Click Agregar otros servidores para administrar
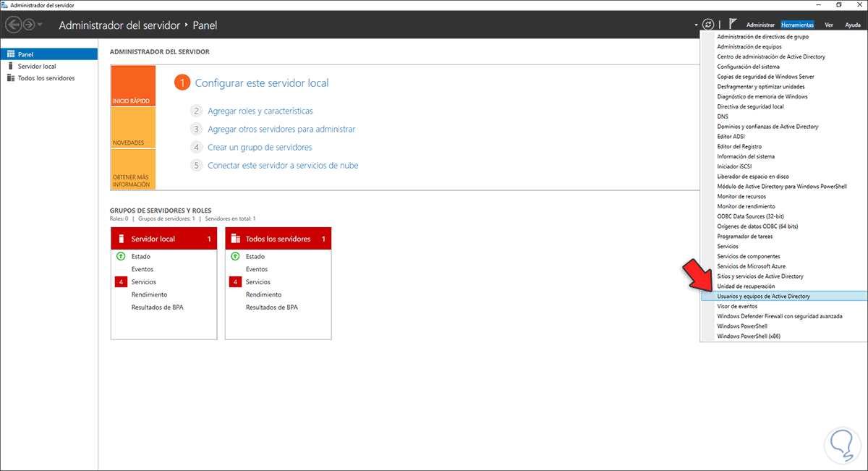The image size is (868, 471). pyautogui.click(x=281, y=130)
